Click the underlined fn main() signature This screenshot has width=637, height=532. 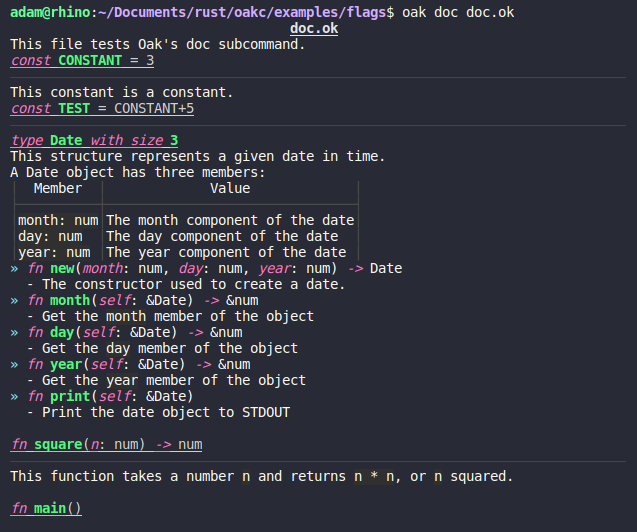tap(46, 508)
